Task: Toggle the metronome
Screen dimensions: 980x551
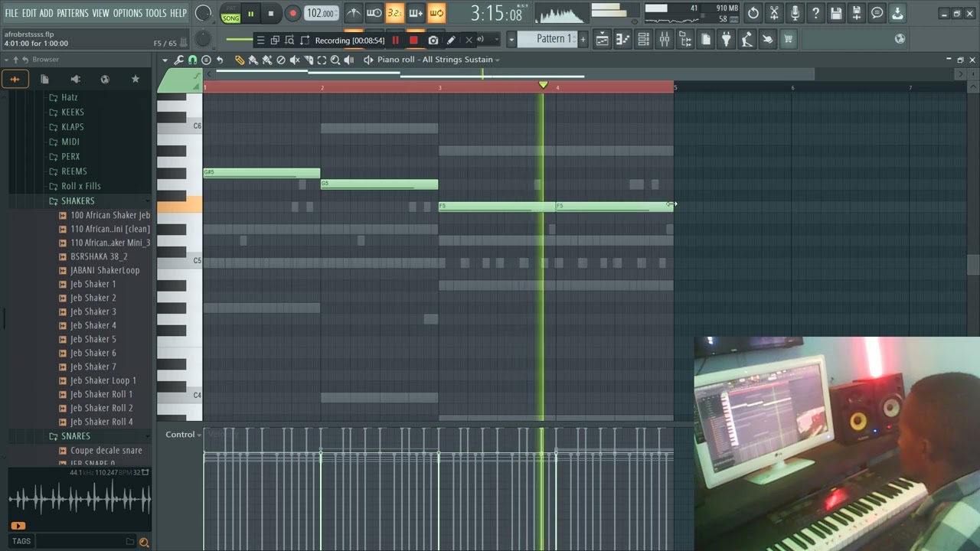Action: 354,13
